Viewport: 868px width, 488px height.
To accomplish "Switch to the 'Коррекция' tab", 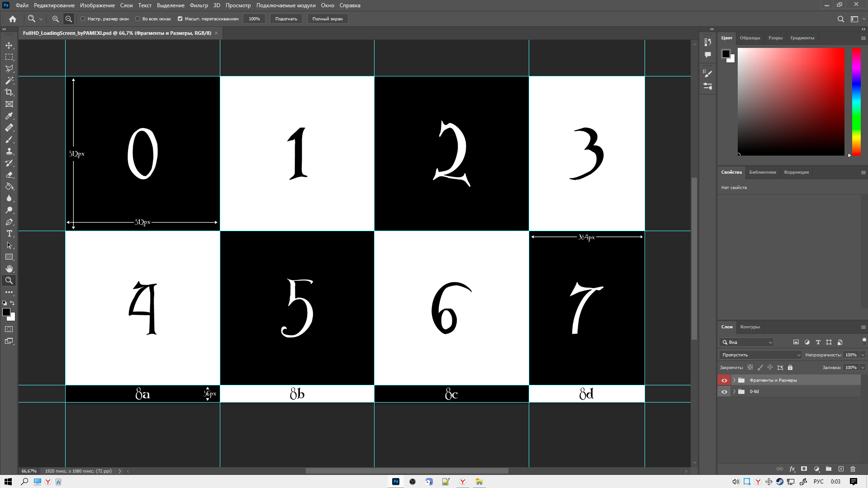I will point(796,172).
